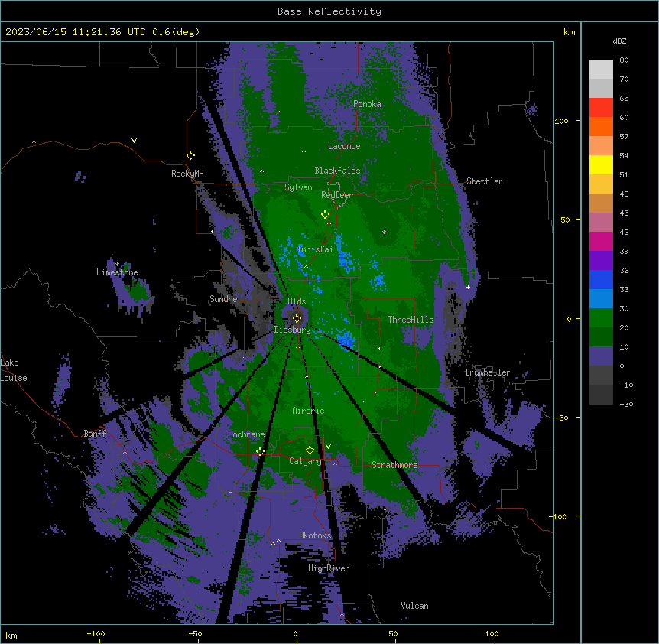Click the Cochrane city label
Screen dimensions: 659x644
click(x=246, y=434)
